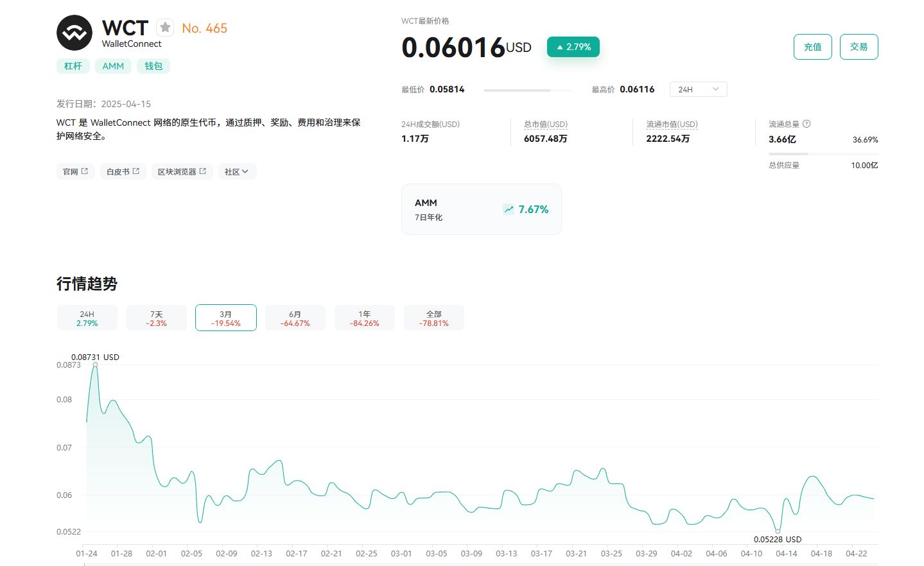Select the 杠杆 leverage tag
Screen dimensions: 924x566
[x=73, y=66]
